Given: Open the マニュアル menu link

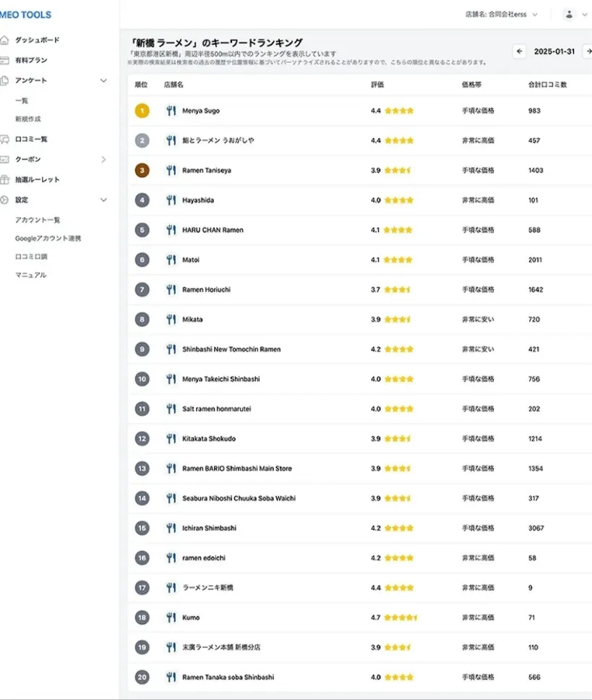Looking at the screenshot, I should [x=30, y=276].
